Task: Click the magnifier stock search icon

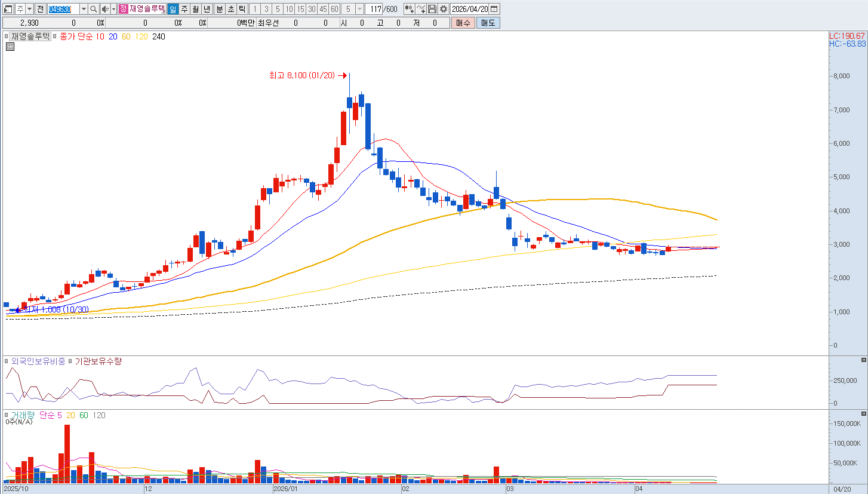Action: coord(93,9)
